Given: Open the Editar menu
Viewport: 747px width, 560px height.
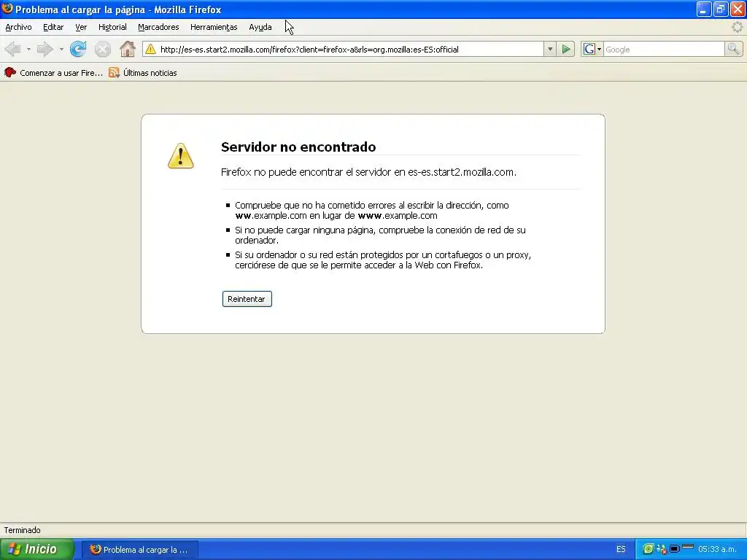Looking at the screenshot, I should (x=53, y=27).
